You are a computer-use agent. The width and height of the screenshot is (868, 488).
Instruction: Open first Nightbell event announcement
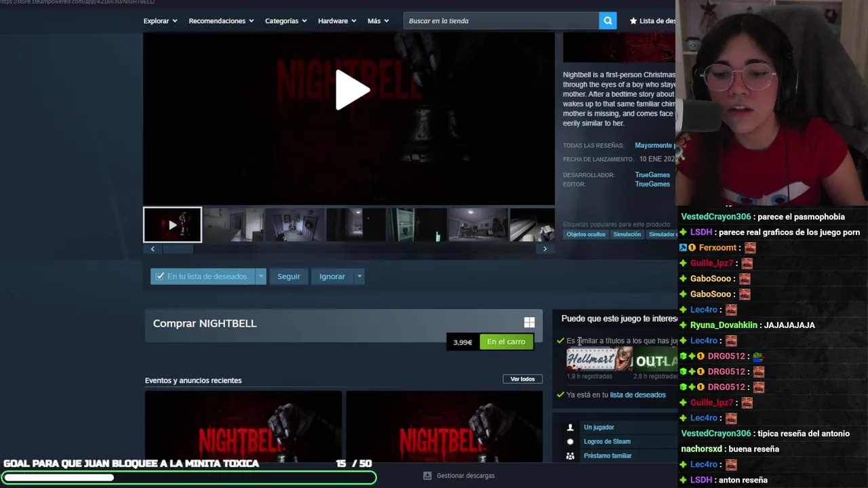click(x=243, y=426)
